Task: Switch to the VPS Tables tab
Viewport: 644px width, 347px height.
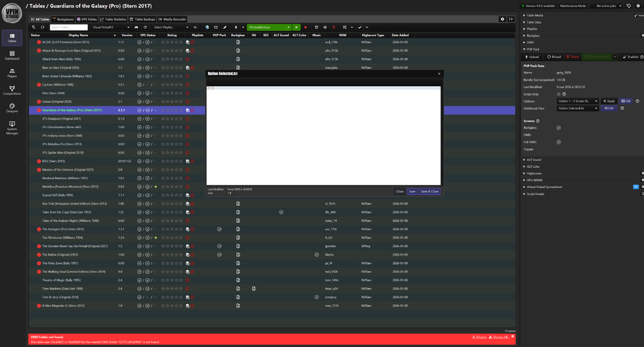Action: [87, 19]
